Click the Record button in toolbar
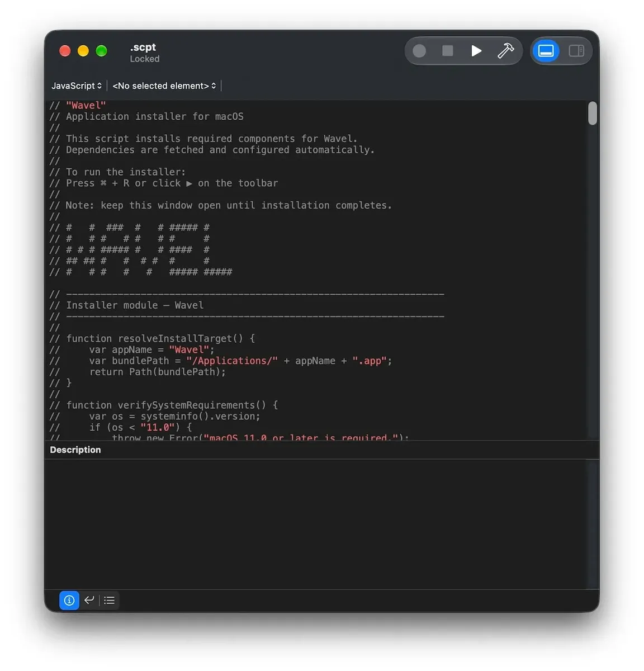The width and height of the screenshot is (644, 671). coord(419,51)
